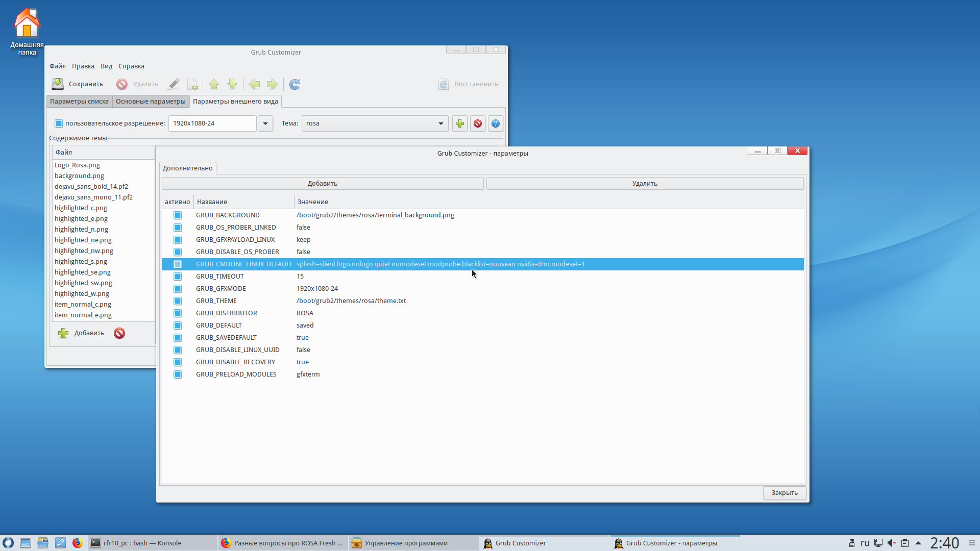Screen dimensions: 980x551
Task: Click the green move down arrow
Action: [232, 84]
